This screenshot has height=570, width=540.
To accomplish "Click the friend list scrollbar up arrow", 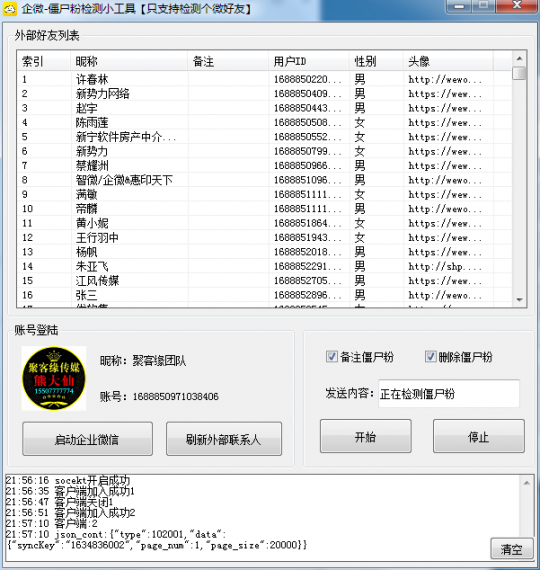I will (519, 58).
